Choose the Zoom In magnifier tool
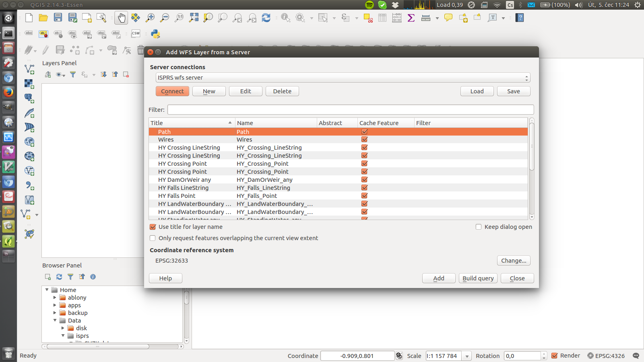This screenshot has width=644, height=362. [150, 18]
